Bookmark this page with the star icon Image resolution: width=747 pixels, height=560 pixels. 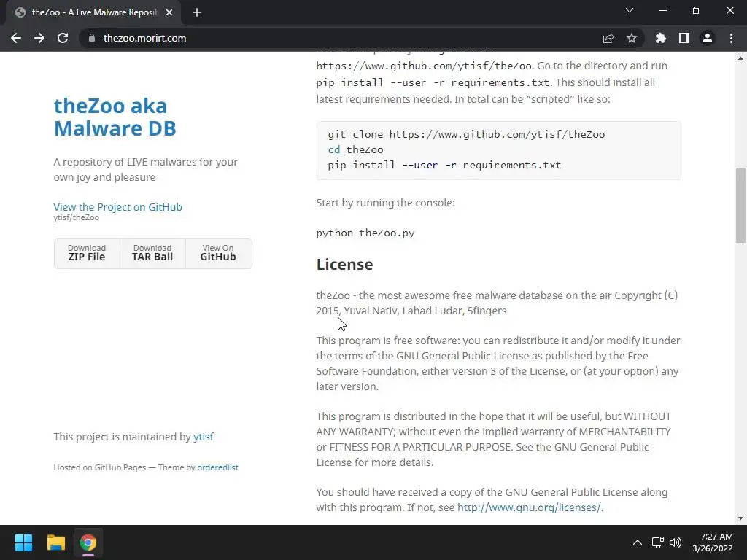coord(632,38)
